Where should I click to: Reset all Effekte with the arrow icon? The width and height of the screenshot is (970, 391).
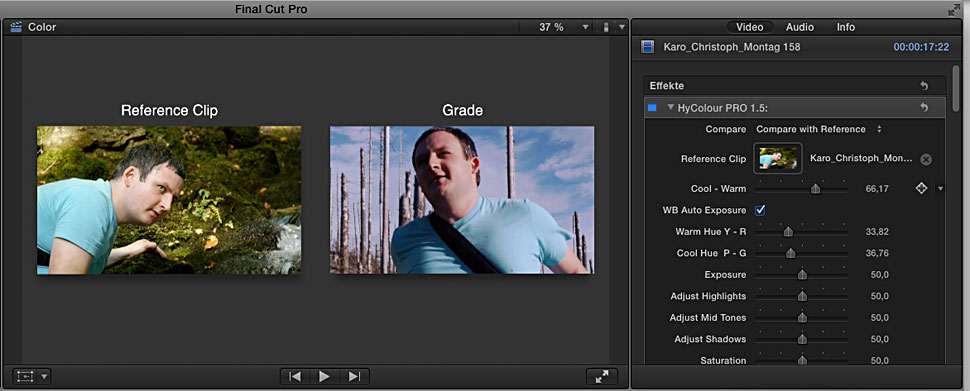pos(924,86)
